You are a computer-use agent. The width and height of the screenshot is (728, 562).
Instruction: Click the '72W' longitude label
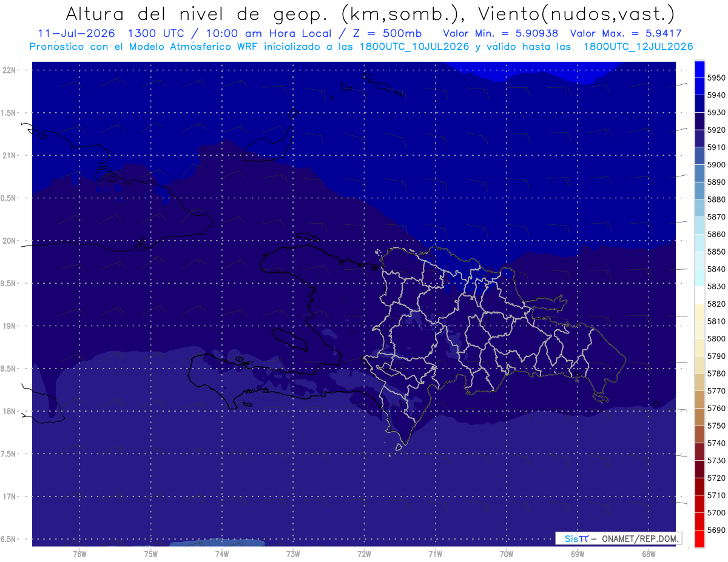tap(364, 554)
